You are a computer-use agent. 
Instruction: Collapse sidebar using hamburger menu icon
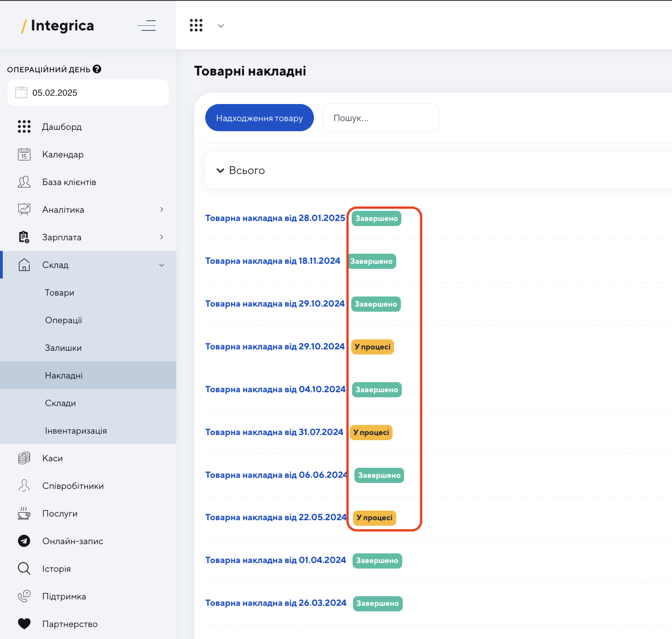tap(147, 25)
